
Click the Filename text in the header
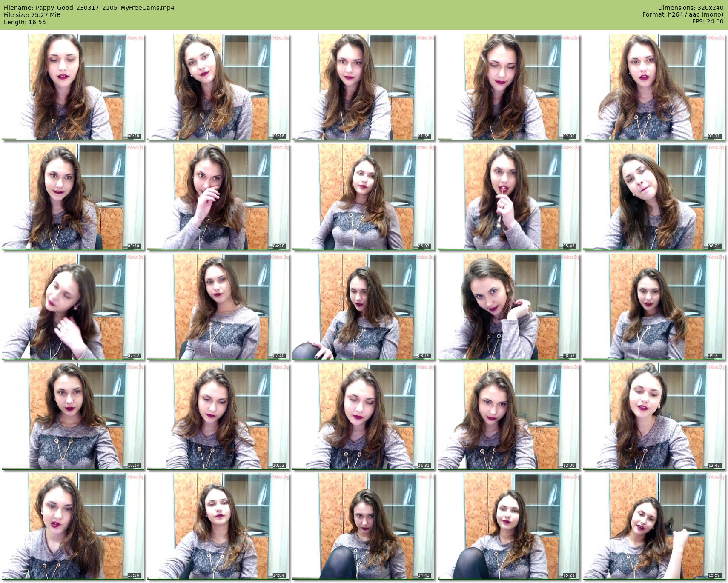pos(89,8)
